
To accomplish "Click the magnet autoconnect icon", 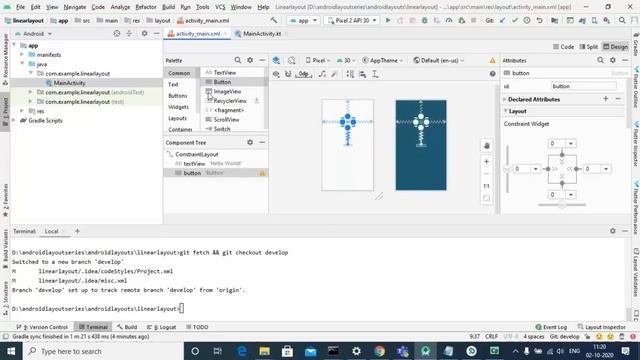I will tap(288, 74).
